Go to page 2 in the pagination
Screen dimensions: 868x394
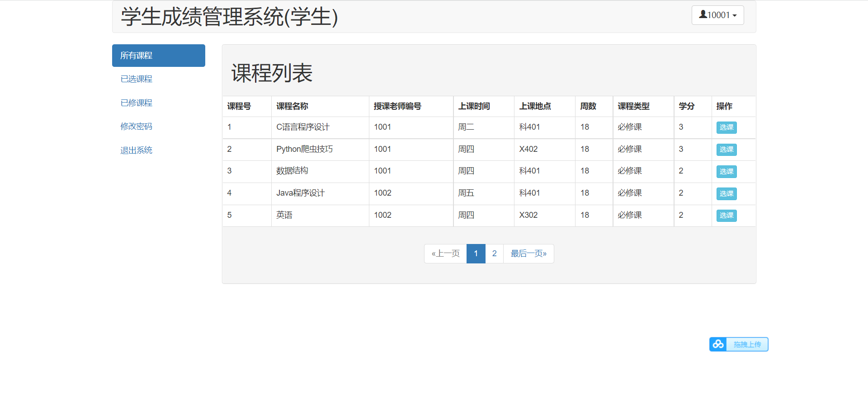[x=494, y=253]
